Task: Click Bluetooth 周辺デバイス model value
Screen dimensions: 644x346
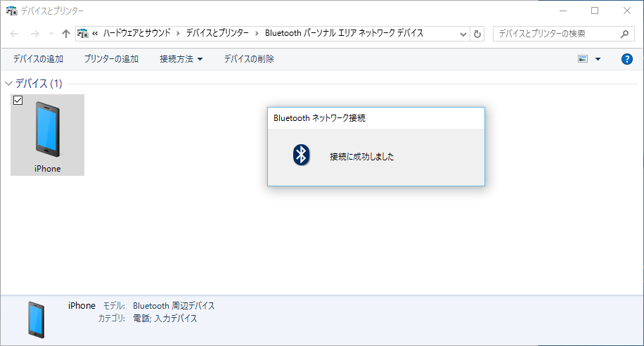Action: (x=174, y=306)
